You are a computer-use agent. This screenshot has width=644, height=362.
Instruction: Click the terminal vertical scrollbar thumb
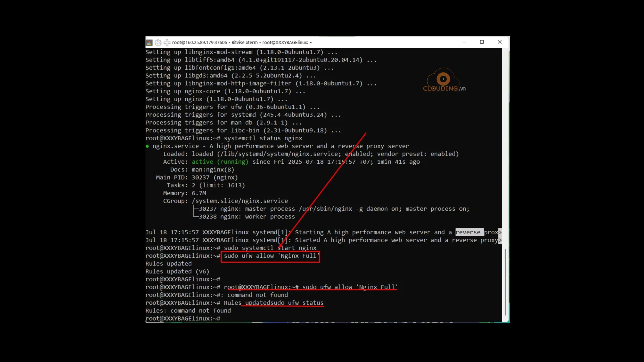click(x=505, y=282)
